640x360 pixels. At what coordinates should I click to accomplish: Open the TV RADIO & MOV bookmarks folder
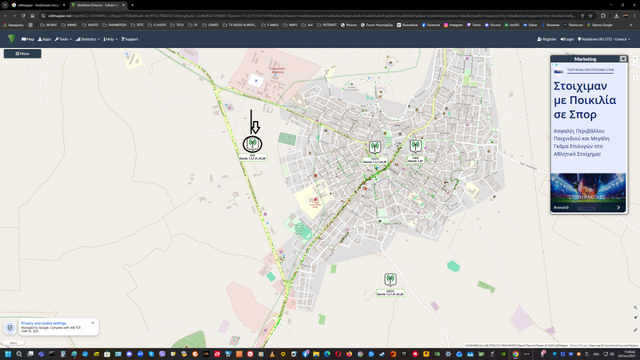tap(240, 25)
